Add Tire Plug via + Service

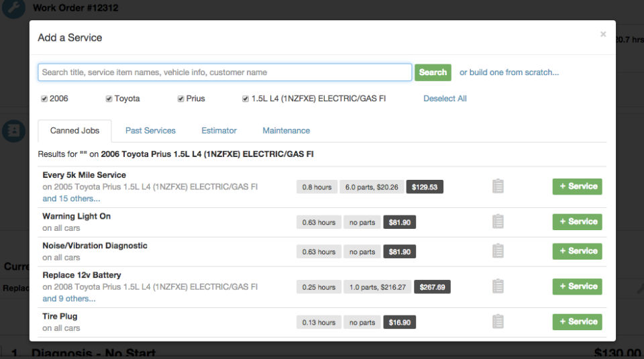(577, 322)
